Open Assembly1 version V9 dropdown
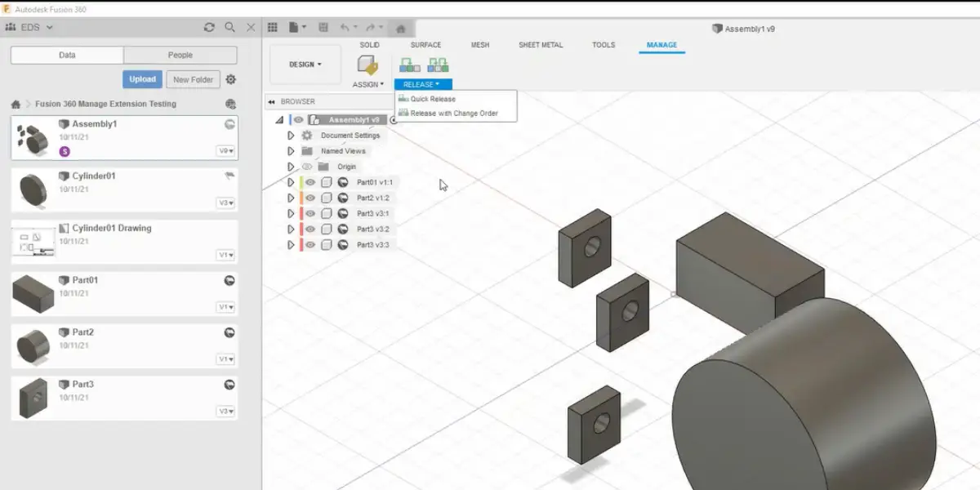The image size is (980, 490). click(x=226, y=151)
